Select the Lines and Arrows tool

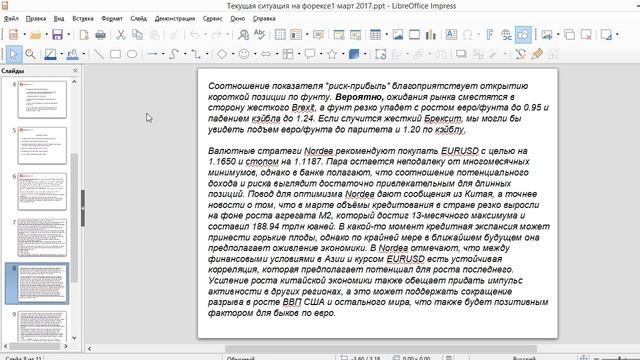pyautogui.click(x=152, y=54)
